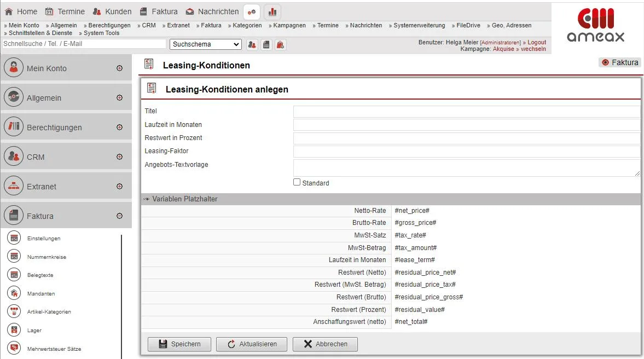Screen dimensions: 644x359
Task: Open the bar chart statistics icon
Action: (272, 11)
